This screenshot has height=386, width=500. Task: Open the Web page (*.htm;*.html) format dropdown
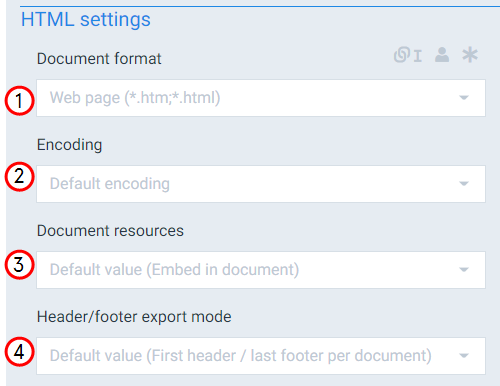click(x=261, y=98)
